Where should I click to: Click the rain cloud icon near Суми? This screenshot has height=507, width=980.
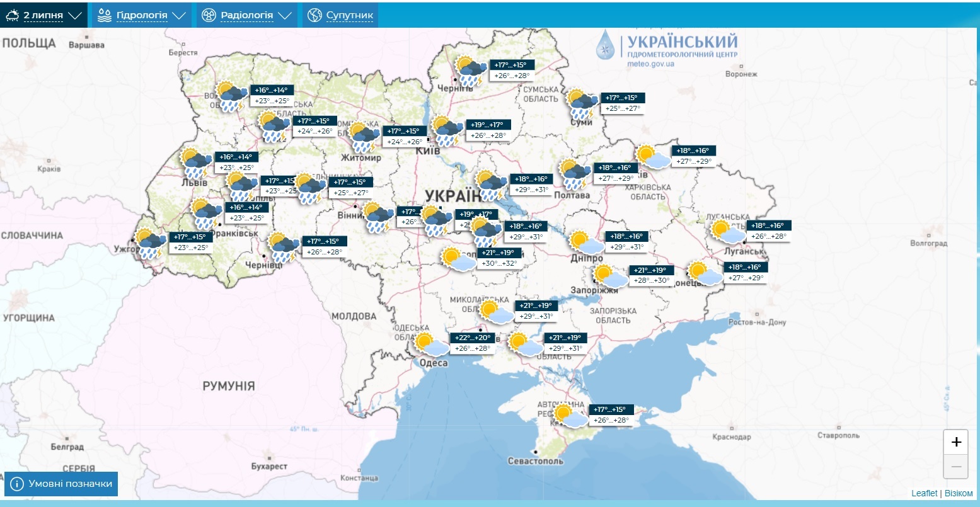[x=582, y=104]
